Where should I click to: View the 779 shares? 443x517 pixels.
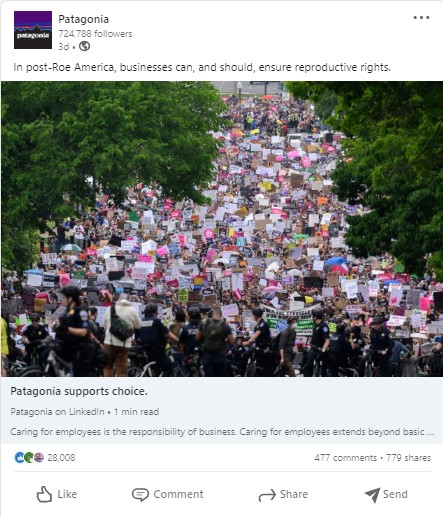pos(408,458)
